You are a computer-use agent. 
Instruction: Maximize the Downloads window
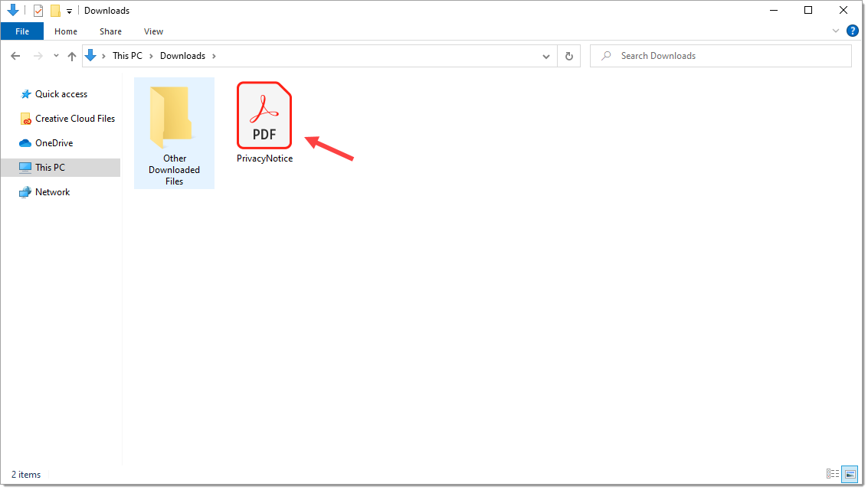808,10
